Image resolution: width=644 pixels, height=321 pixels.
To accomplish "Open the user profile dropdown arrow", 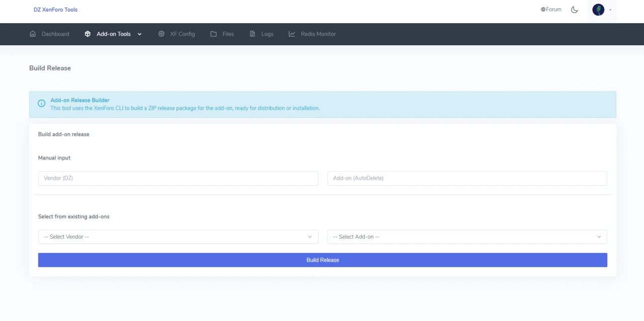I will (610, 10).
